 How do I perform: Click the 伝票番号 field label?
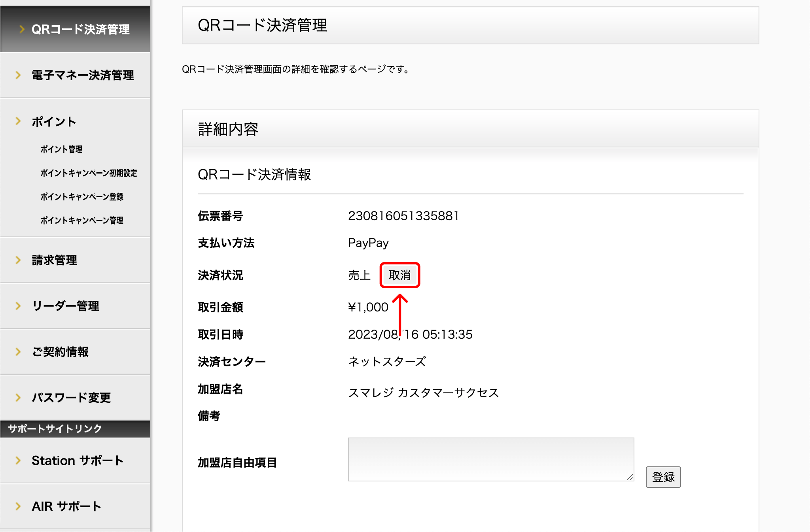pos(220,216)
